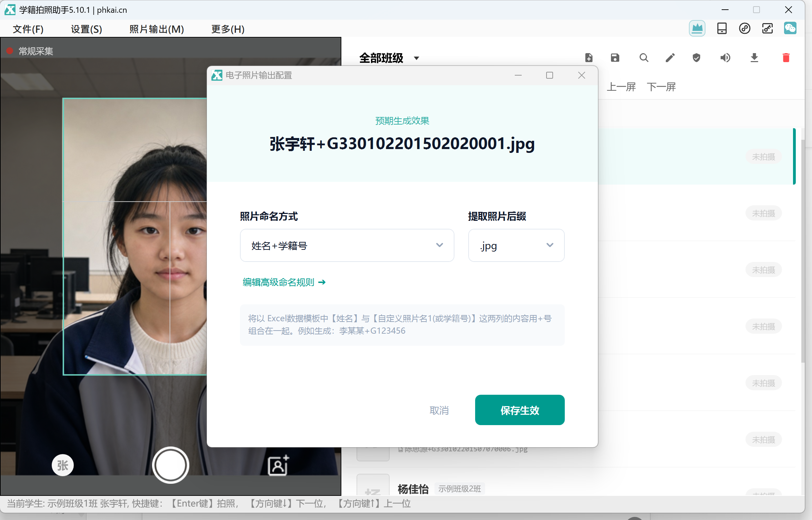Minimize the 电子照片输出配置 dialog
812x520 pixels.
pos(518,75)
